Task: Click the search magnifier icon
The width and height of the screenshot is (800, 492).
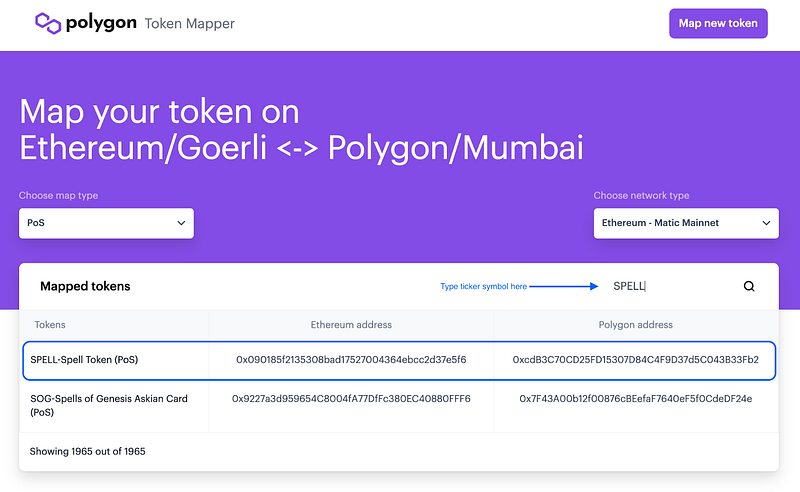Action: [748, 286]
